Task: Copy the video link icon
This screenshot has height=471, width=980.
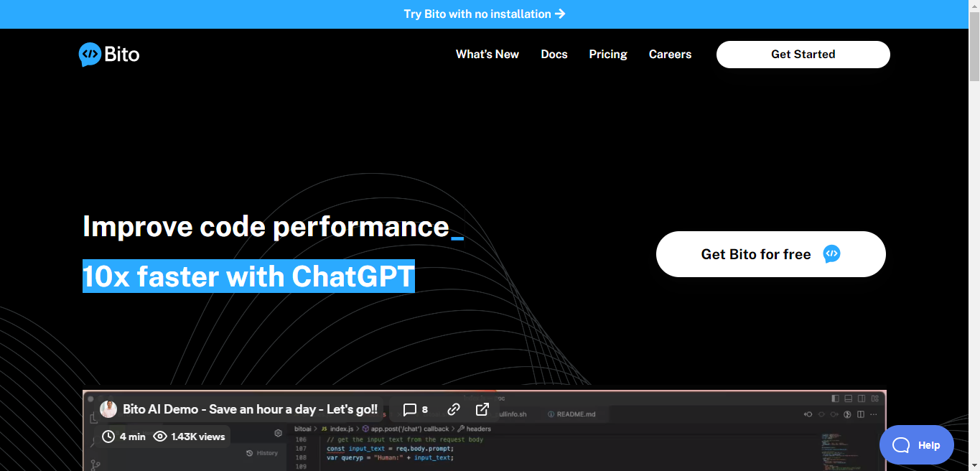Action: pos(453,409)
